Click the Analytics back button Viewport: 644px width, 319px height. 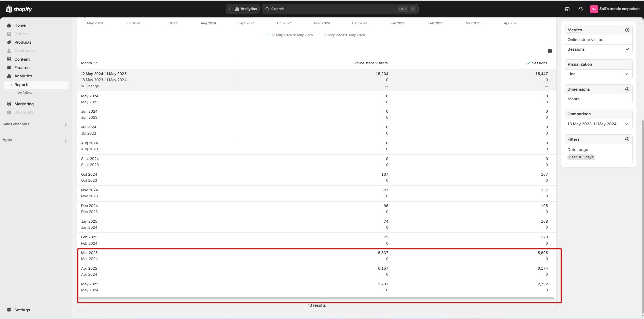pyautogui.click(x=243, y=9)
